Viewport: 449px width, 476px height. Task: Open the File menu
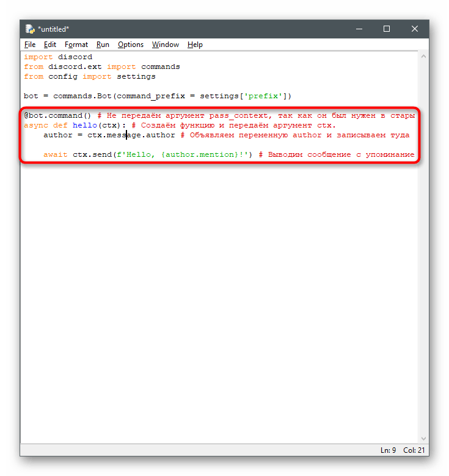[x=30, y=45]
